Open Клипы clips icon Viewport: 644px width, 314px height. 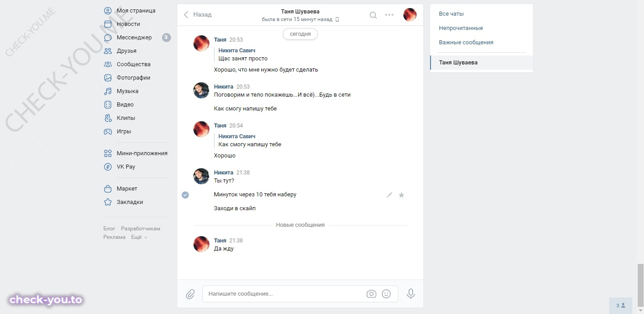pos(108,118)
